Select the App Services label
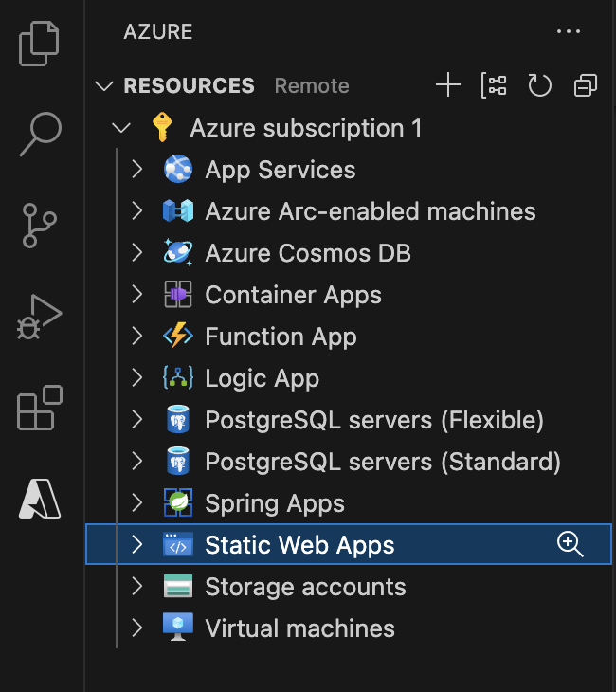Viewport: 616px width, 692px height. point(281,171)
